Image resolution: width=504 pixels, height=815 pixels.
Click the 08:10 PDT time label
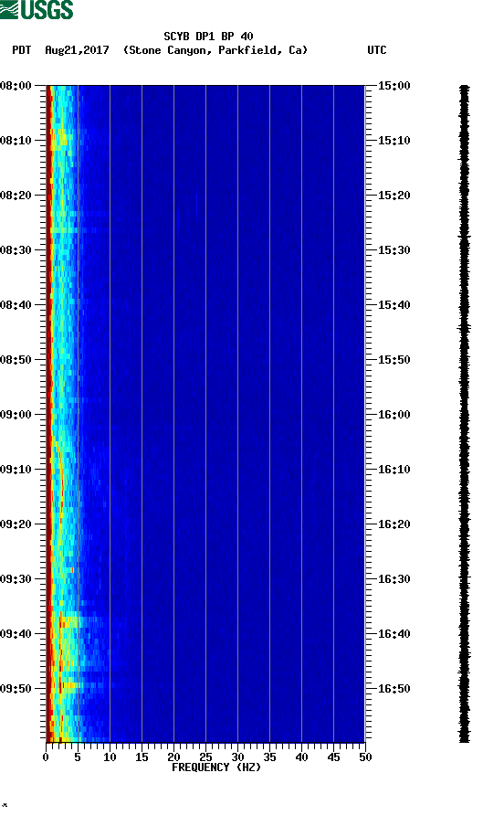point(16,141)
